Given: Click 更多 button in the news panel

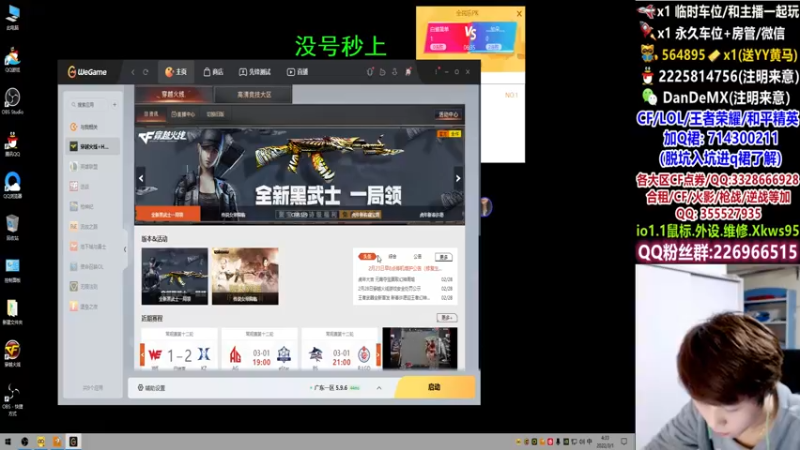Looking at the screenshot, I should 444,257.
